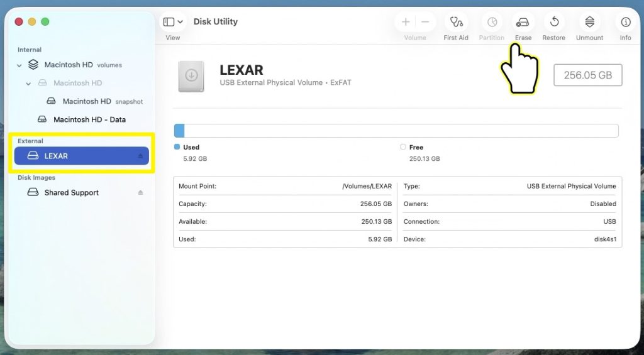Click the remove volume minus icon

425,22
